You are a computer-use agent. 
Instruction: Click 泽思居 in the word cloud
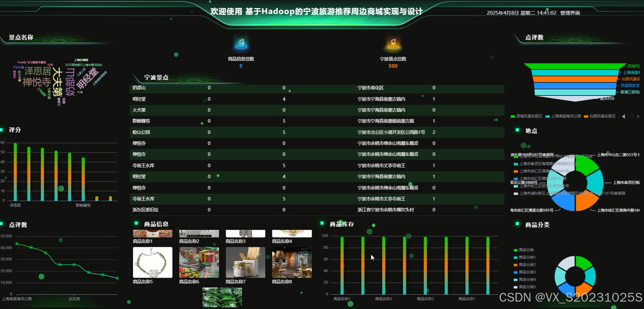coord(38,71)
